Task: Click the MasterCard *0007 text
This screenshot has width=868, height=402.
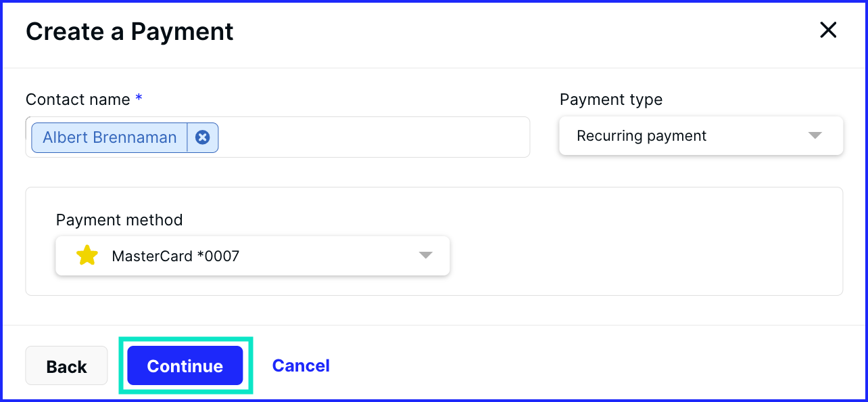Action: [176, 256]
